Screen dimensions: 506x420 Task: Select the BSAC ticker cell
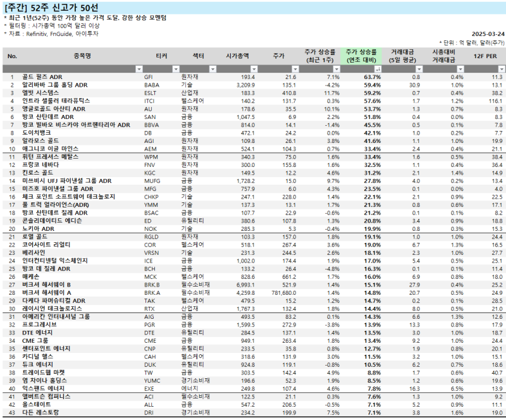(x=151, y=213)
